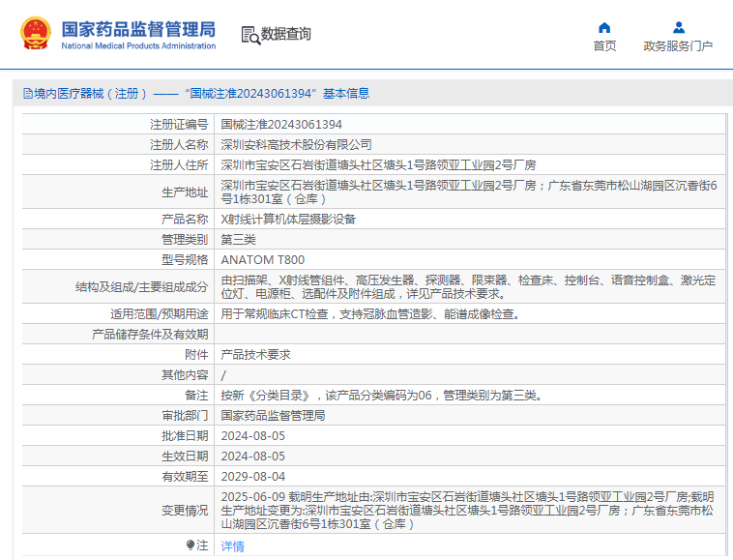Click the 其他内容 slash value
The height and width of the screenshot is (560, 733).
click(223, 375)
